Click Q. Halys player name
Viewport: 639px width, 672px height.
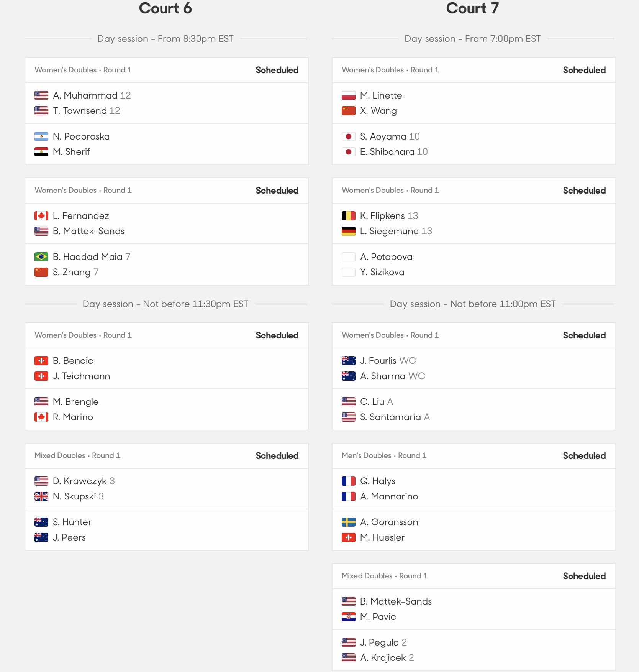click(377, 481)
